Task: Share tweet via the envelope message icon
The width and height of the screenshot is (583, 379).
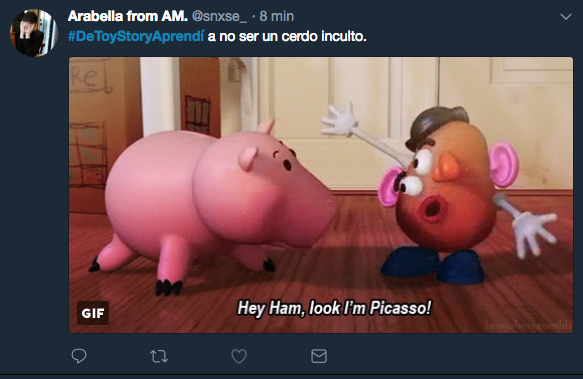Action: coord(319,356)
